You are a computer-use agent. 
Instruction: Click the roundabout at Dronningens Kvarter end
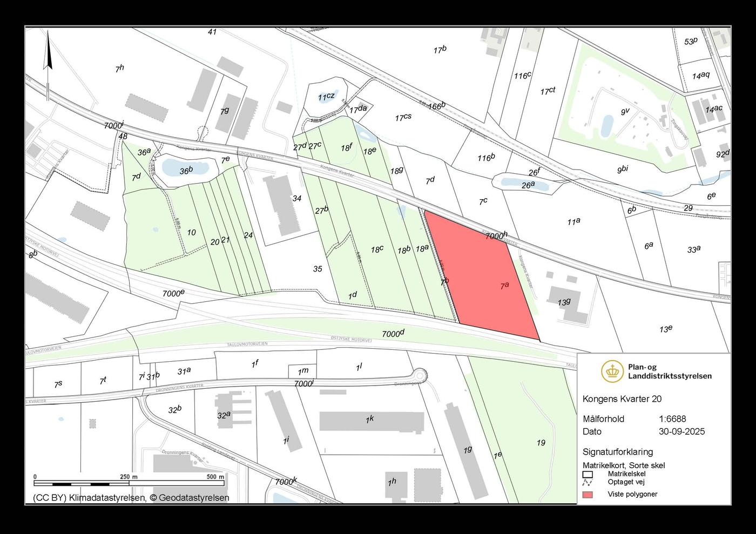420,375
